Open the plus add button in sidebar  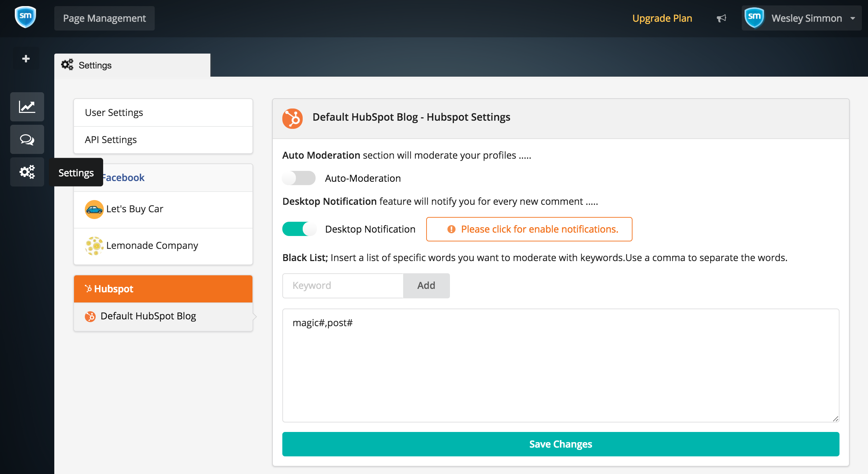[26, 59]
